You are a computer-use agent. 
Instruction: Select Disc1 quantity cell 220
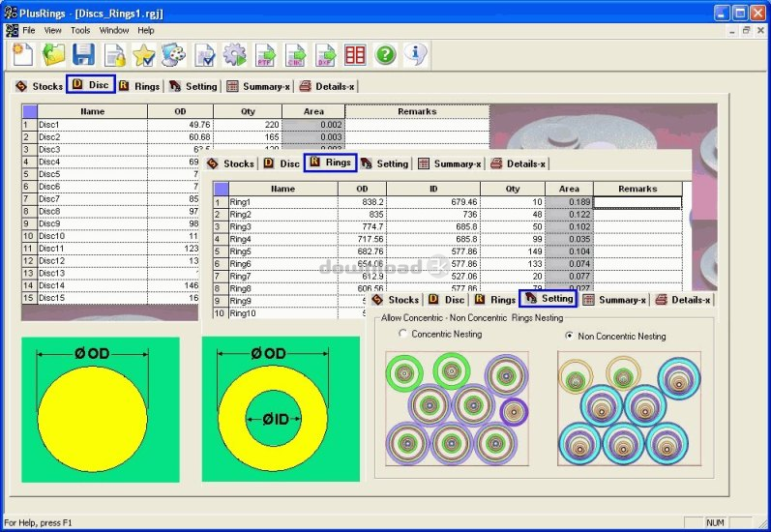click(x=248, y=125)
